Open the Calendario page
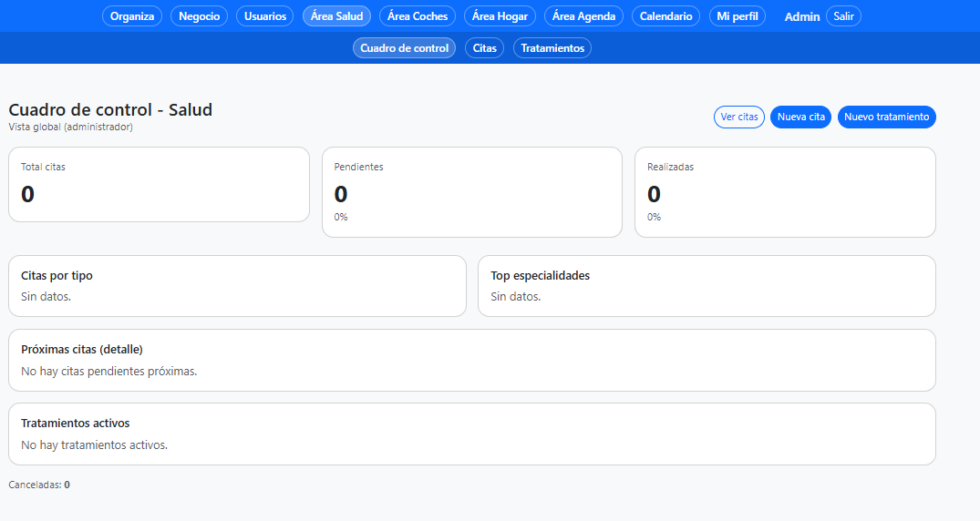This screenshot has width=980, height=521. [665, 16]
